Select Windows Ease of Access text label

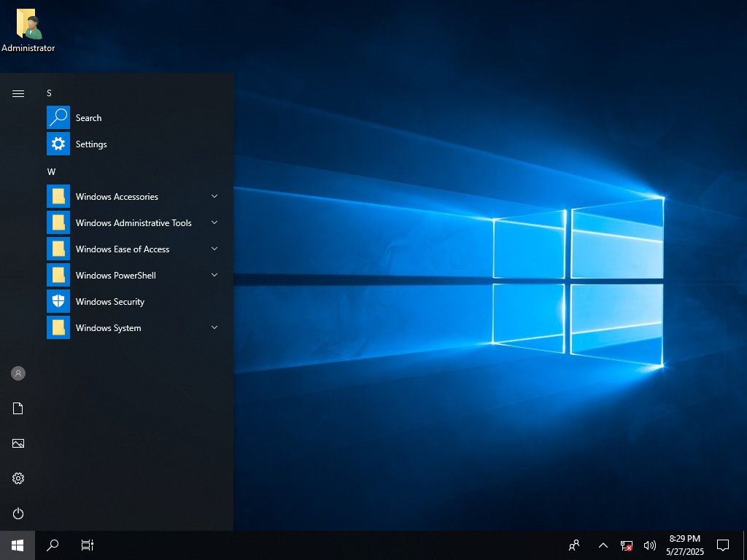(123, 249)
